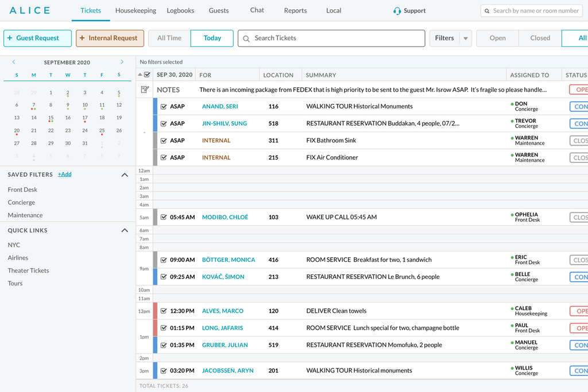Click the sort arrow icon beside the date header
The width and height of the screenshot is (588, 392).
coord(140,75)
